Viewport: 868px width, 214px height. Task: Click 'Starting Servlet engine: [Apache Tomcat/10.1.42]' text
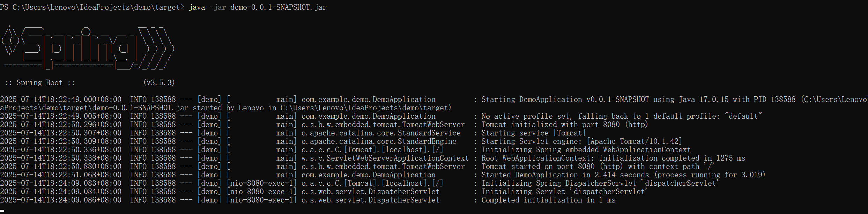(581, 141)
